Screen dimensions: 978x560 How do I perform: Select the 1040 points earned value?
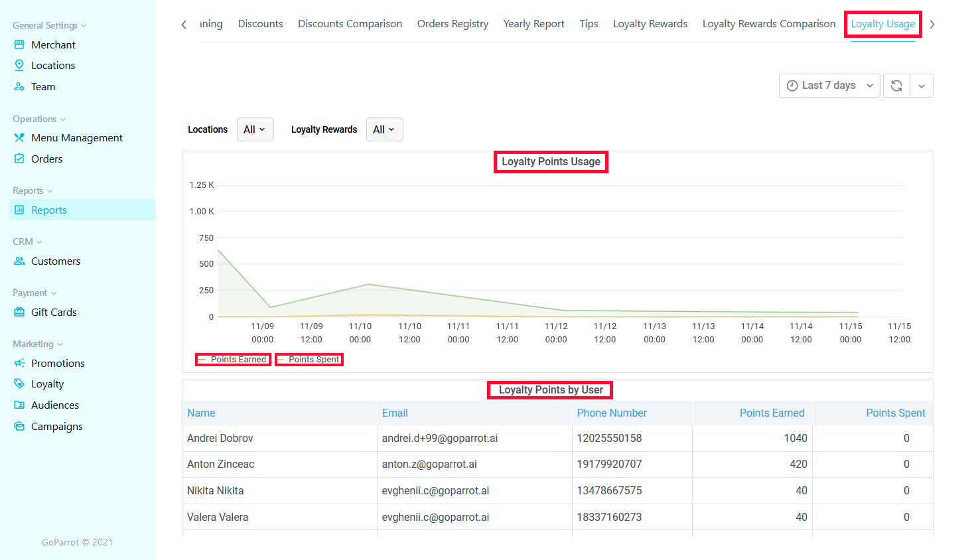[796, 438]
